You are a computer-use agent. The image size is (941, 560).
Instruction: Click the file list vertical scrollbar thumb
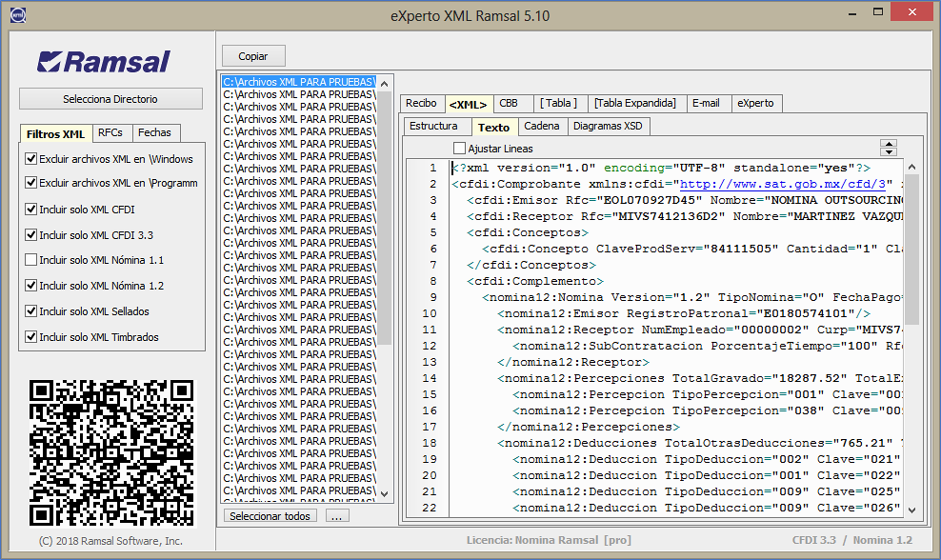385,218
